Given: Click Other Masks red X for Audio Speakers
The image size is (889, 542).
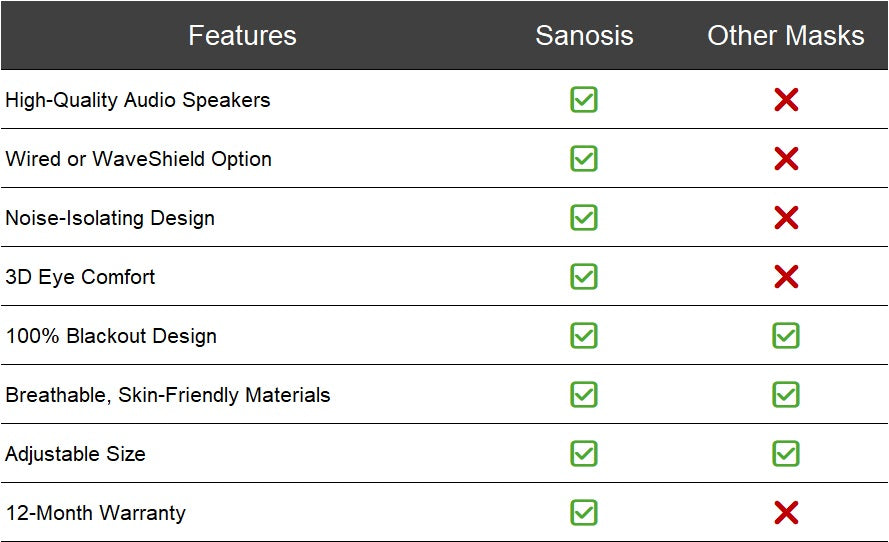Looking at the screenshot, I should click(786, 99).
